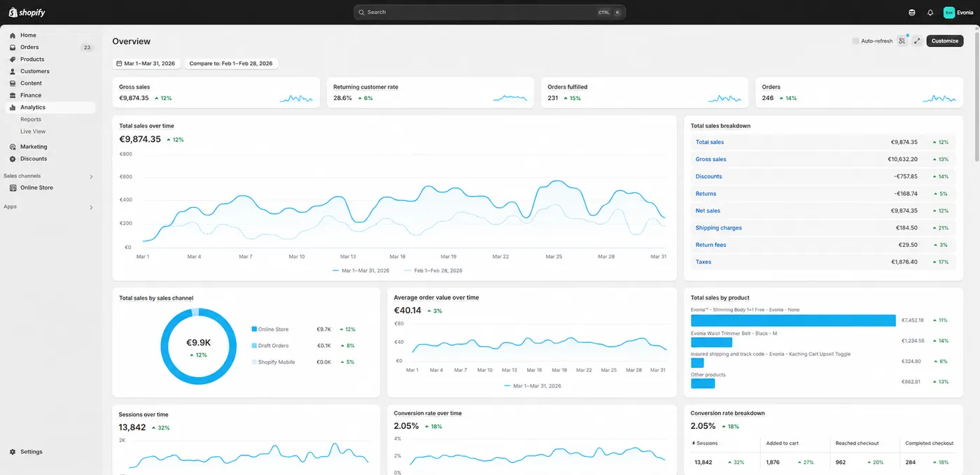Viewport: 980px width, 475px height.
Task: Click the Average order value €40.14 figure
Action: pyautogui.click(x=407, y=310)
